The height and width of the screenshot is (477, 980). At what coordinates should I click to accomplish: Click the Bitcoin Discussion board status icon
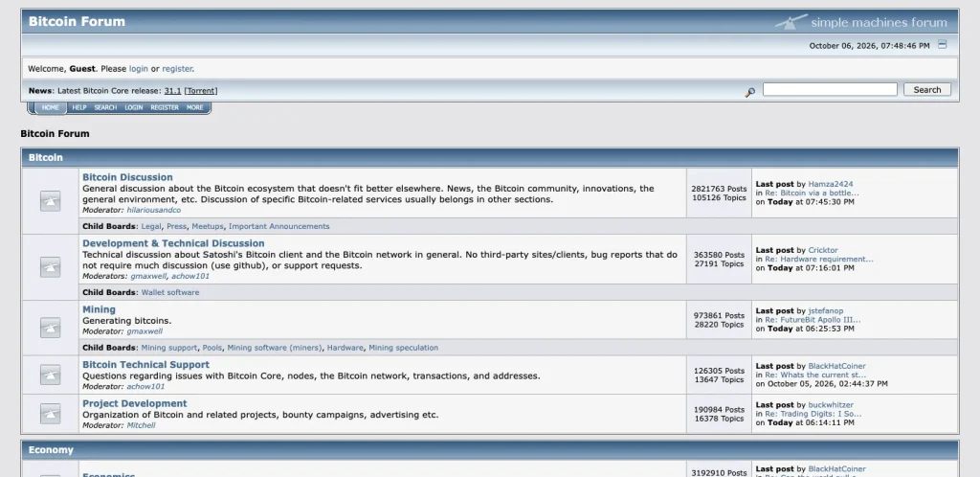[x=50, y=201]
